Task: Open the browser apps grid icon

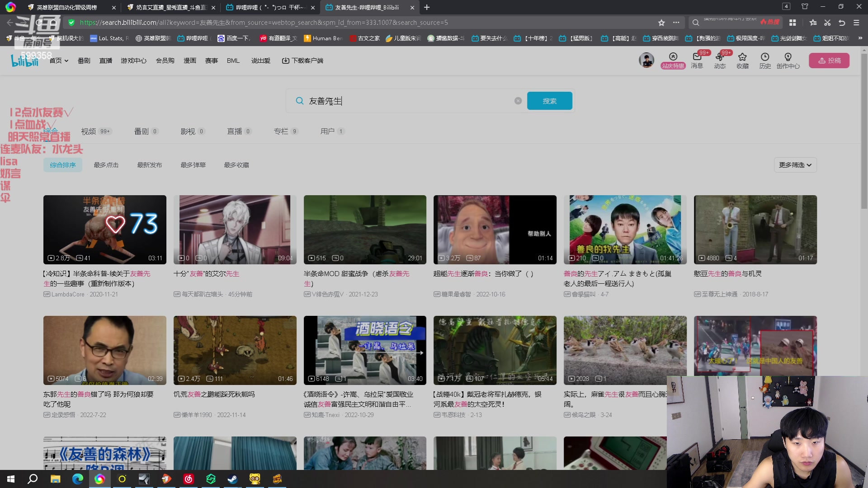Action: tap(793, 22)
